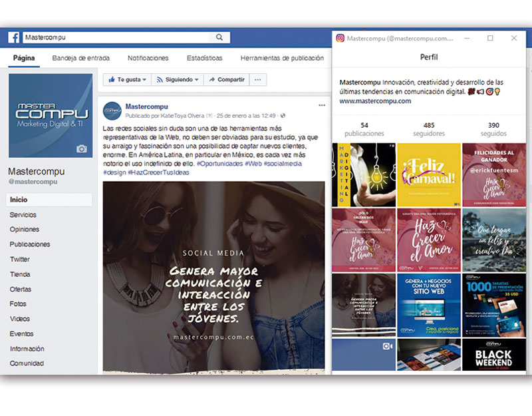The width and height of the screenshot is (532, 416).
Task: Open the more options ellipsis button beside Compartir
Action: click(258, 80)
